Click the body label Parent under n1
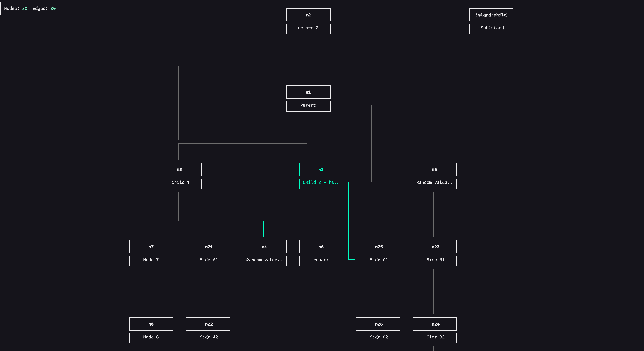The image size is (644, 351). pos(308,105)
